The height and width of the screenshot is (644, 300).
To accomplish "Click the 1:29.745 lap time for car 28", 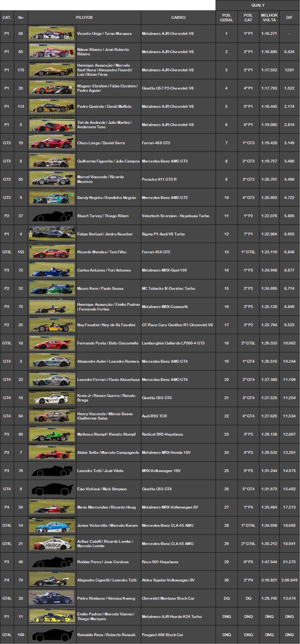I will pyautogui.click(x=269, y=598).
